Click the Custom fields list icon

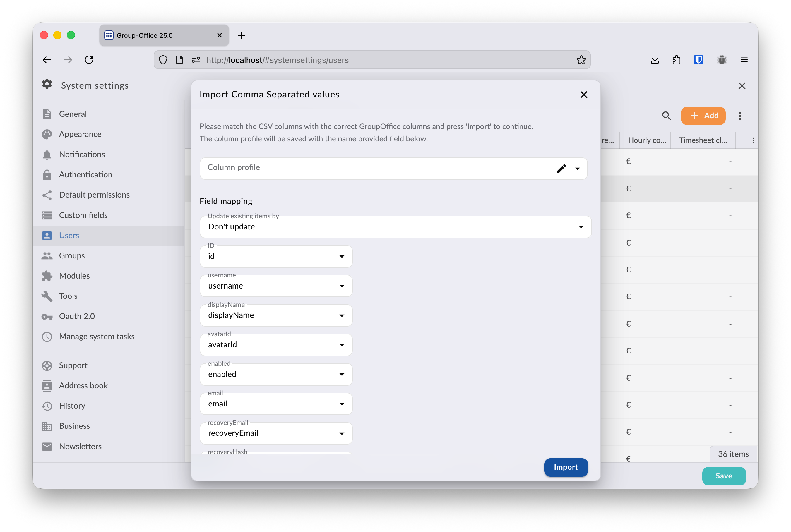[47, 215]
